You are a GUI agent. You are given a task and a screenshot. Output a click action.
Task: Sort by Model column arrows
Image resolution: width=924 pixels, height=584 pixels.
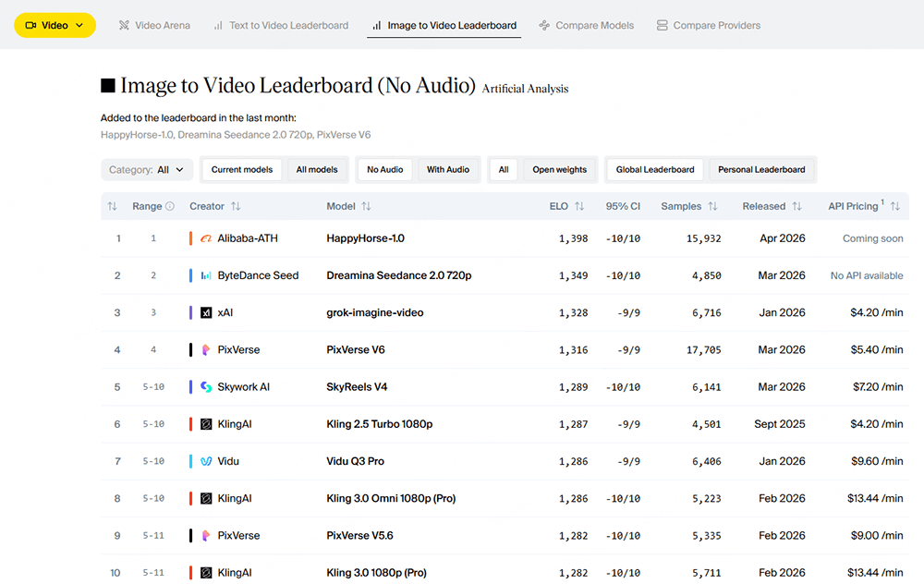(366, 206)
